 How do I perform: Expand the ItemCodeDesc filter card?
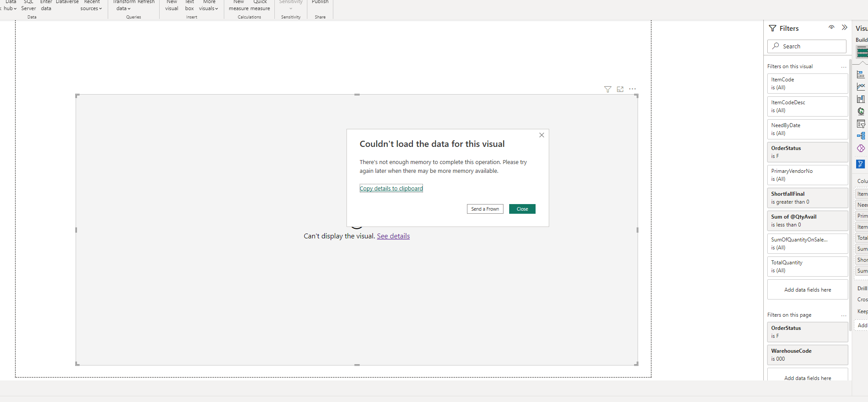coord(807,106)
